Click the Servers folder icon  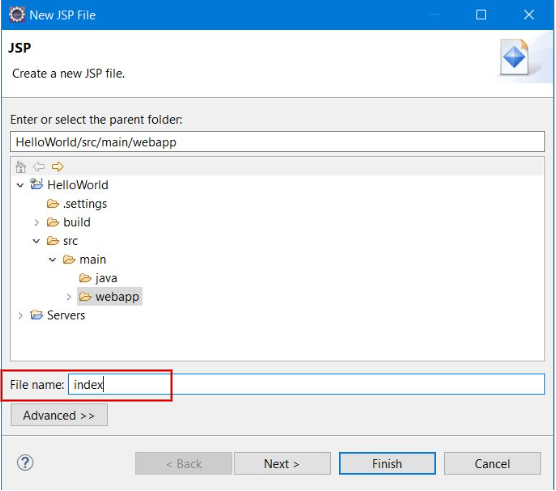[37, 315]
